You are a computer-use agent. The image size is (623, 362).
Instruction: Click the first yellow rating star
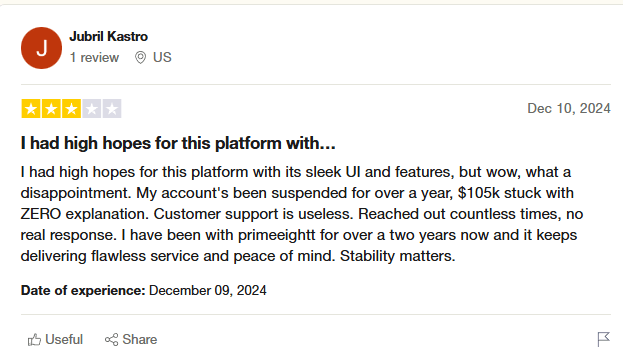31,109
